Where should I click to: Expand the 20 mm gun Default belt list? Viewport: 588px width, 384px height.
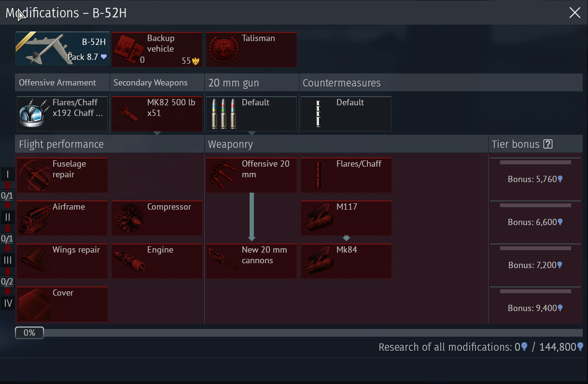[252, 133]
